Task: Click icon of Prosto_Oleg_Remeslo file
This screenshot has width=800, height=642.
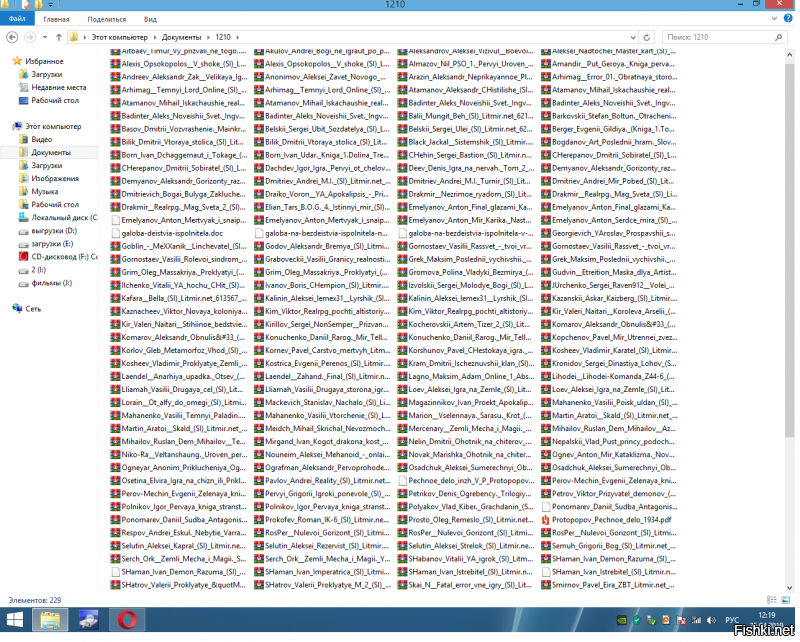Action: click(402, 520)
